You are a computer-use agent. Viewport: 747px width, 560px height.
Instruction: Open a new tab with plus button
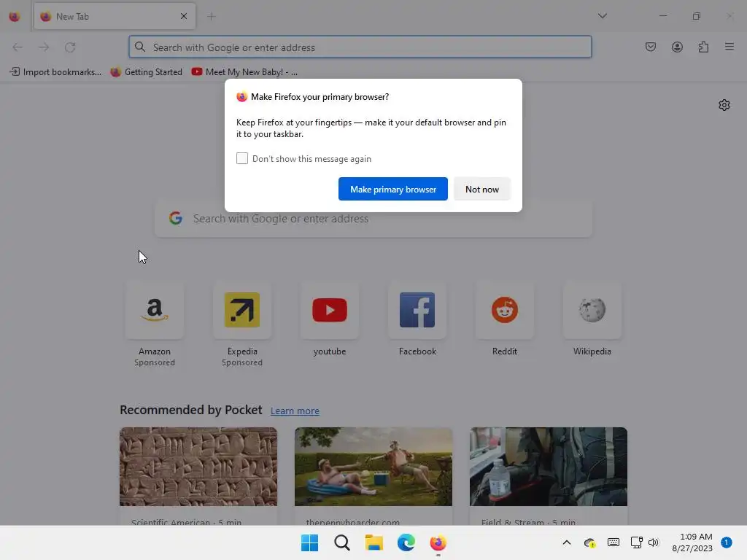click(x=212, y=17)
